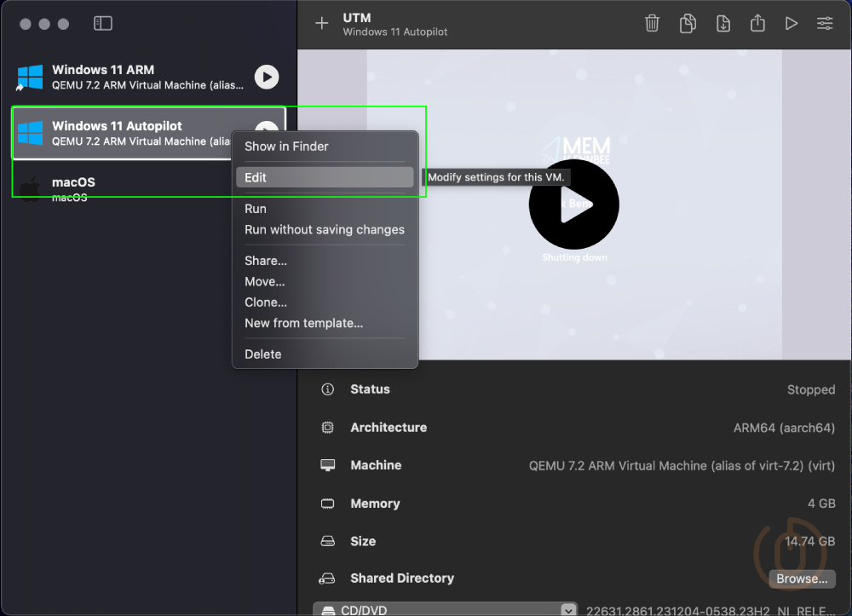
Task: Delete the VM using the trash toolbar icon
Action: (x=652, y=23)
